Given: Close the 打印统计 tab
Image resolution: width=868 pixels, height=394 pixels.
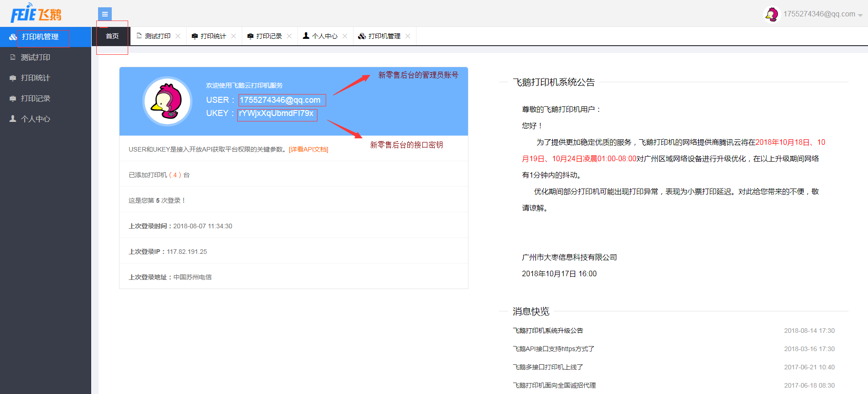Looking at the screenshot, I should [x=234, y=36].
